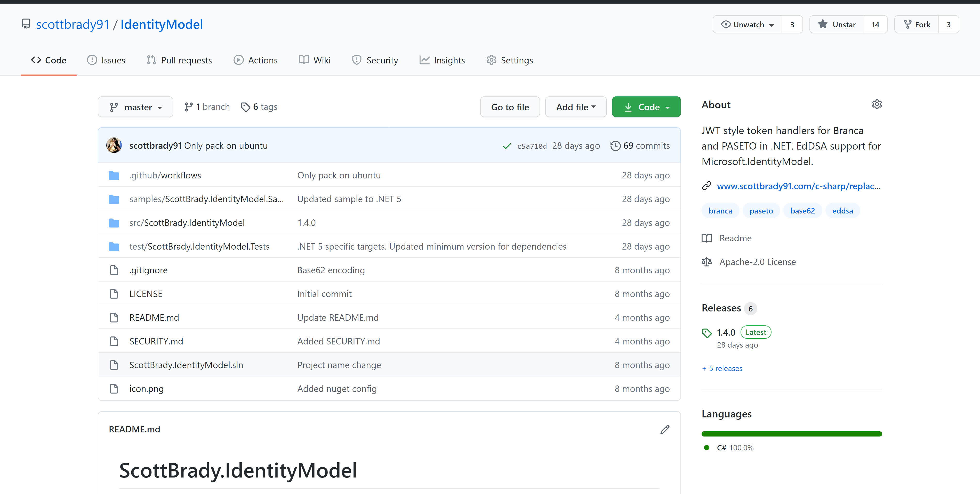Click the .gitignore file icon
Viewport: 980px width, 494px height.
coord(114,270)
